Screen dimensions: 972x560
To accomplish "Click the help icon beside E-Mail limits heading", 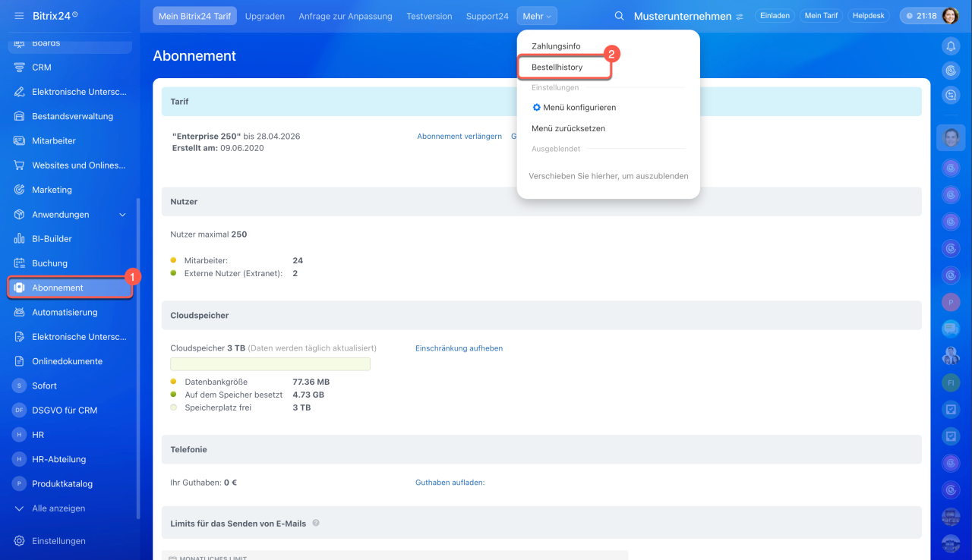I will click(316, 523).
